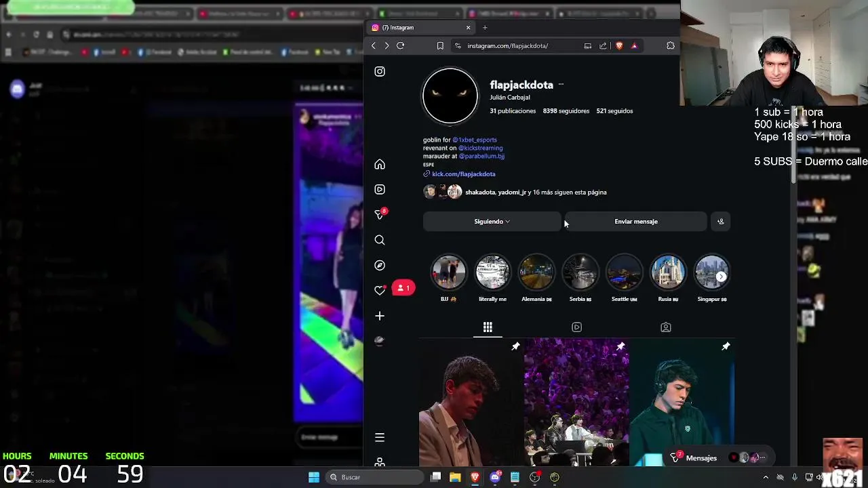Open the Seattle story highlight

[x=624, y=272]
